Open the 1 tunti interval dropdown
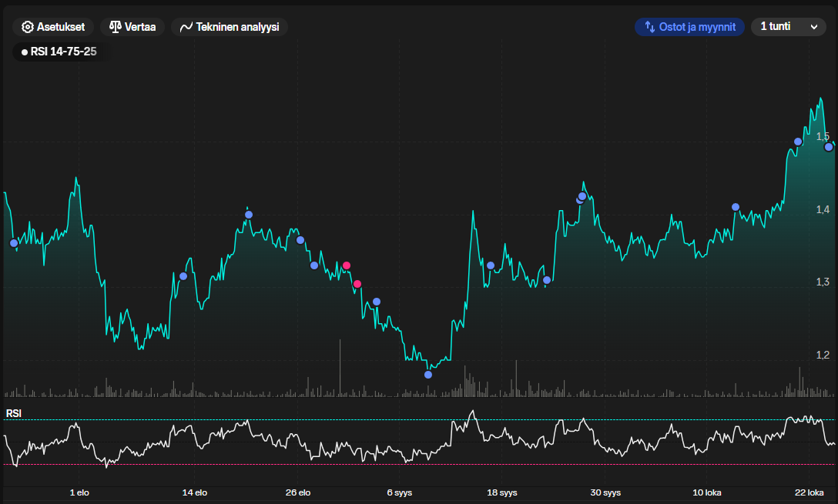The width and height of the screenshot is (838, 504). pyautogui.click(x=787, y=27)
